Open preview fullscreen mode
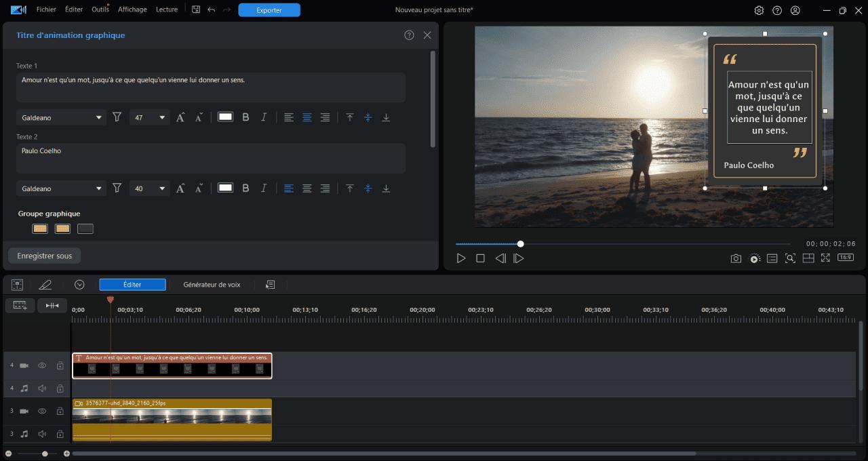868x461 pixels. [x=825, y=258]
